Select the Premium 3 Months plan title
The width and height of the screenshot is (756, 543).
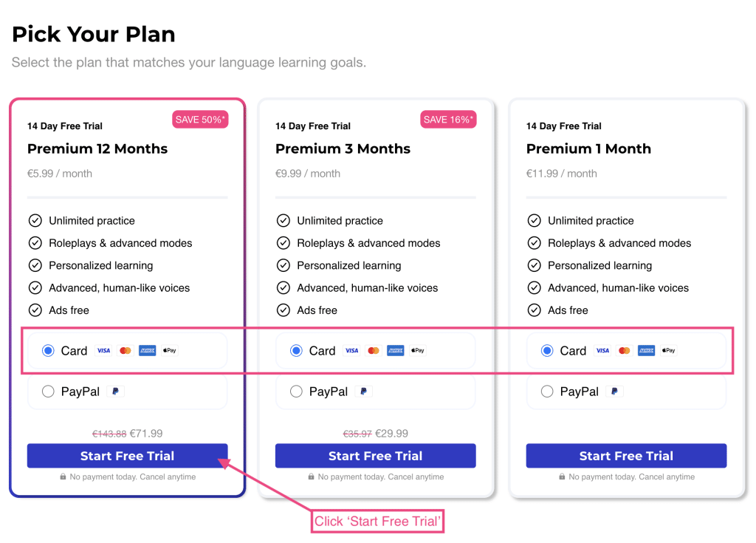pos(343,148)
